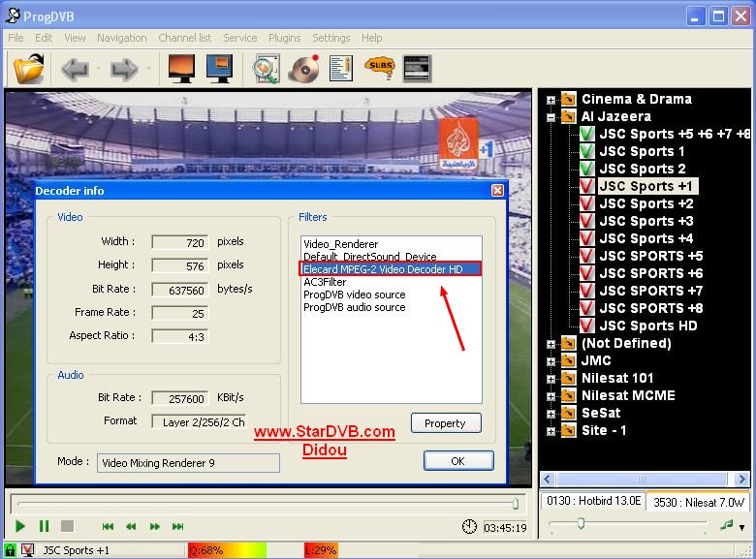Open the dropdown arrow next to audio icon

click(x=741, y=527)
